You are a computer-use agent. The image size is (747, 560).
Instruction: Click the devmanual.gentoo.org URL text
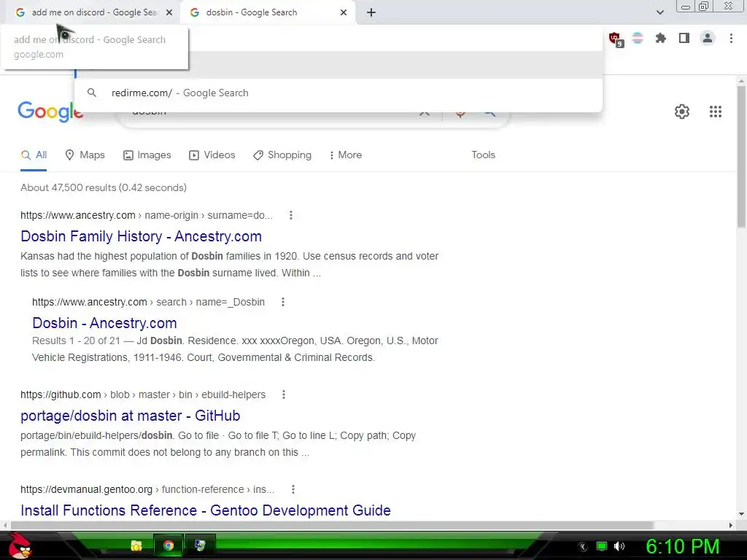tap(147, 489)
